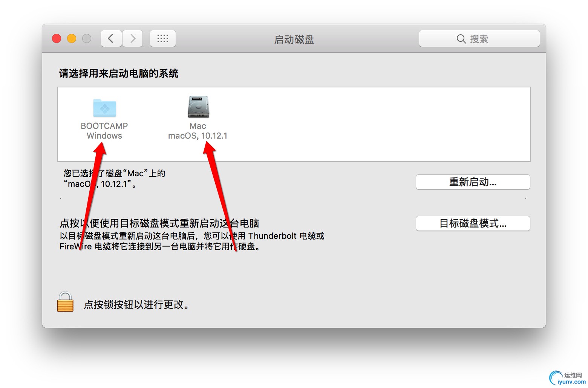
Task: Select the Mac hard disk icon
Action: click(198, 107)
